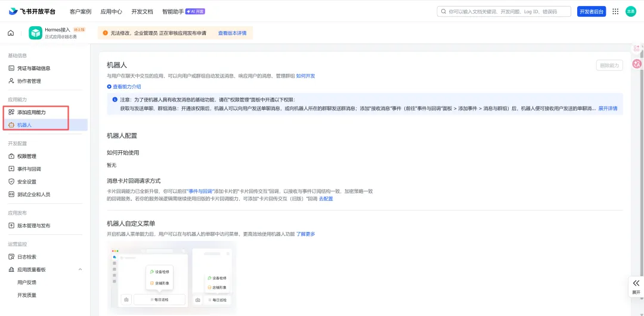This screenshot has width=644, height=316.
Task: Expand the right side 展开 panel
Action: pos(636,286)
